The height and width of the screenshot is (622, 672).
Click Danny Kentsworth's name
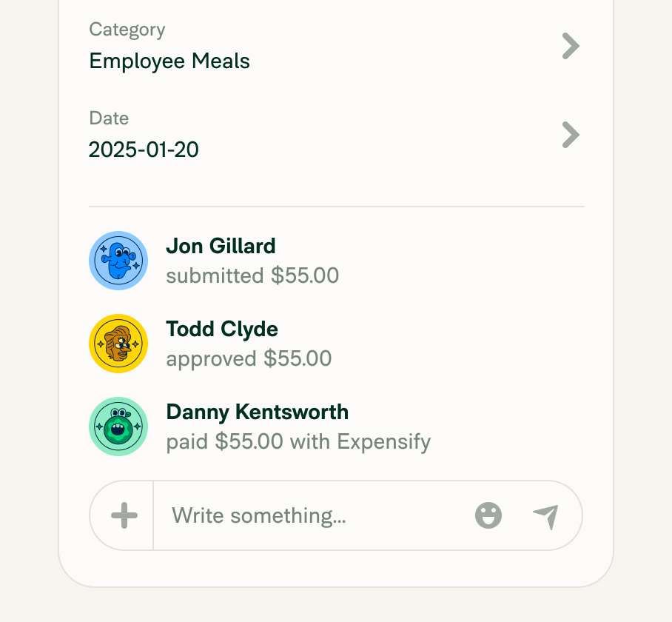(x=257, y=412)
